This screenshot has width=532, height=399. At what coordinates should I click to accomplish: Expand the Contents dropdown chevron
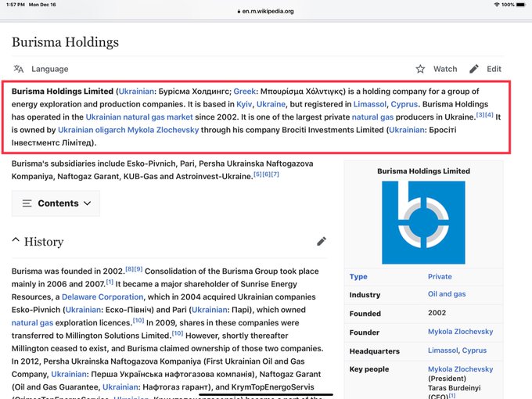click(87, 203)
